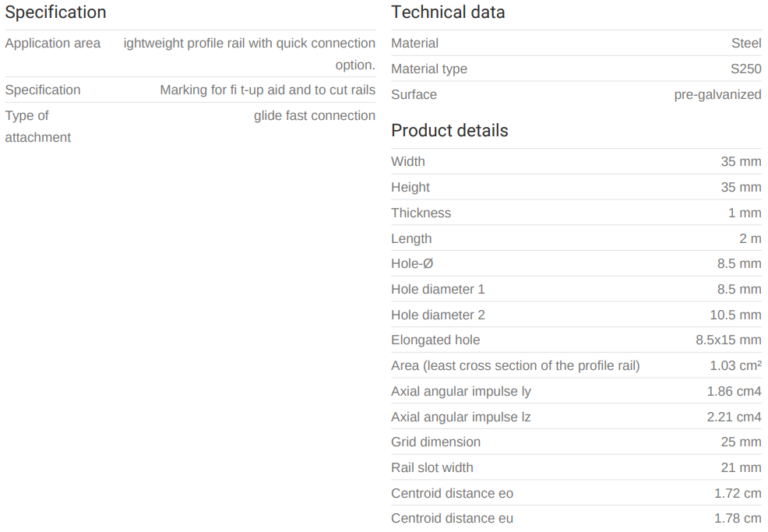Screen dimensions: 768x532
Task: Select the Steel material value
Action: click(746, 44)
